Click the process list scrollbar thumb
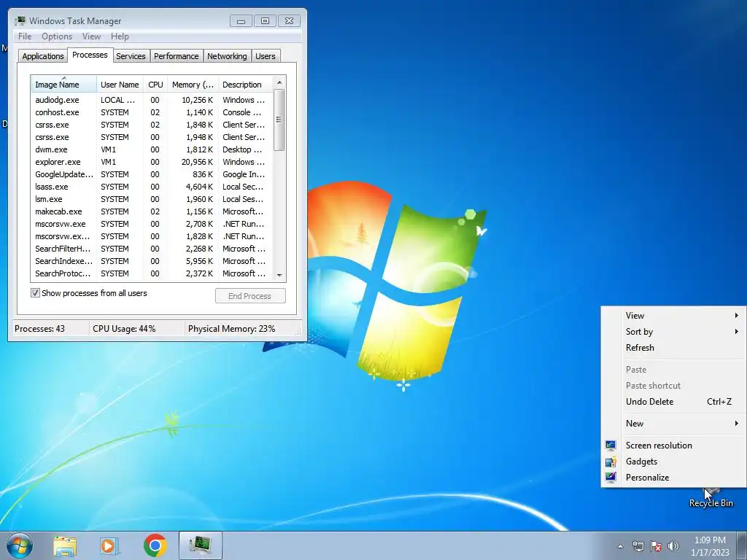The image size is (747, 560). pos(279,120)
